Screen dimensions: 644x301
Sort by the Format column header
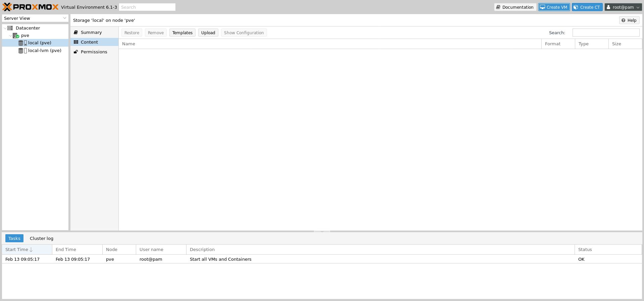[558, 44]
